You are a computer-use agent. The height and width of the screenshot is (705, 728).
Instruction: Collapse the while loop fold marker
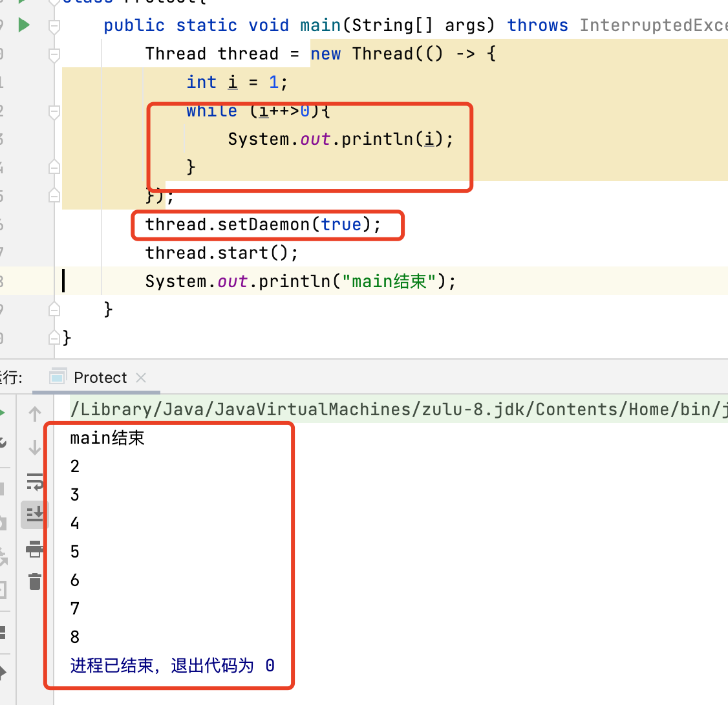point(54,111)
